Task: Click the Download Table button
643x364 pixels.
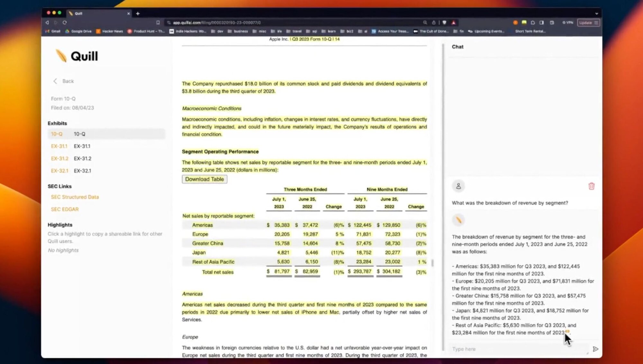Action: point(204,179)
